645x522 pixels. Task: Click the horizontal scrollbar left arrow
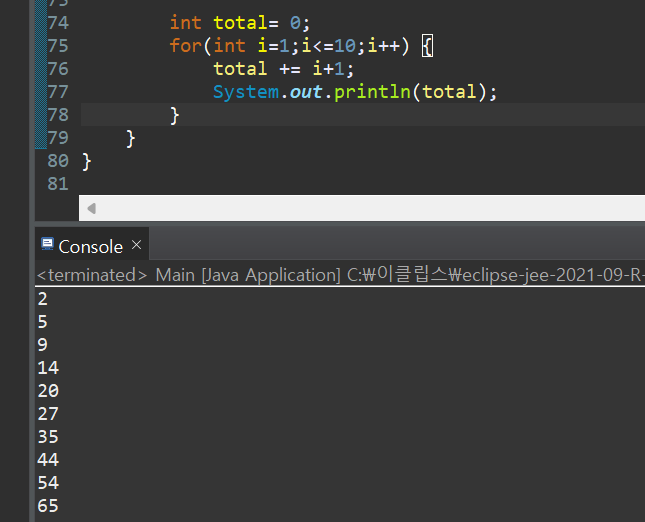[x=91, y=208]
